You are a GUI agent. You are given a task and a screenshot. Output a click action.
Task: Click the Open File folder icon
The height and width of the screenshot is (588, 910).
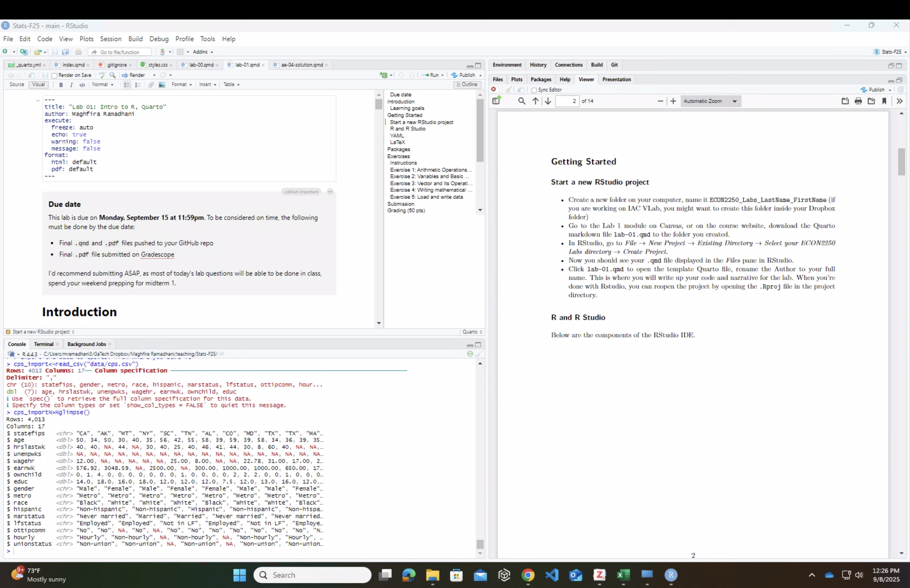click(x=37, y=52)
